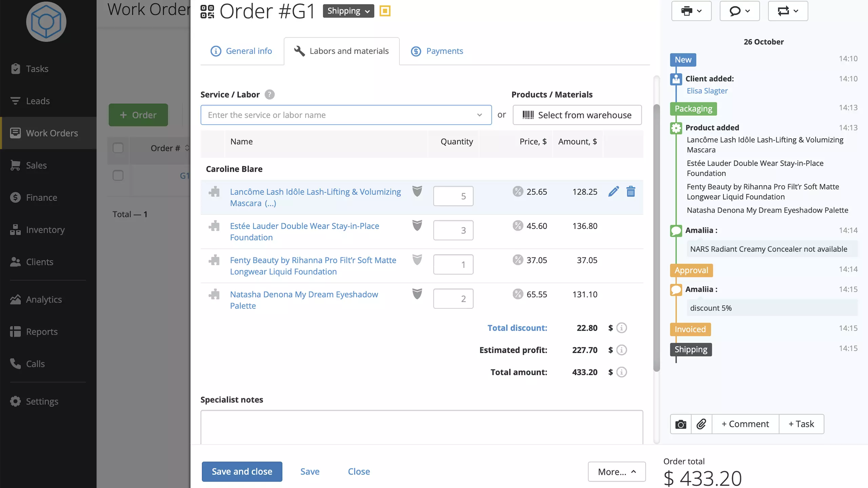Change the Shipping status dropdown
868x488 pixels.
tap(348, 11)
